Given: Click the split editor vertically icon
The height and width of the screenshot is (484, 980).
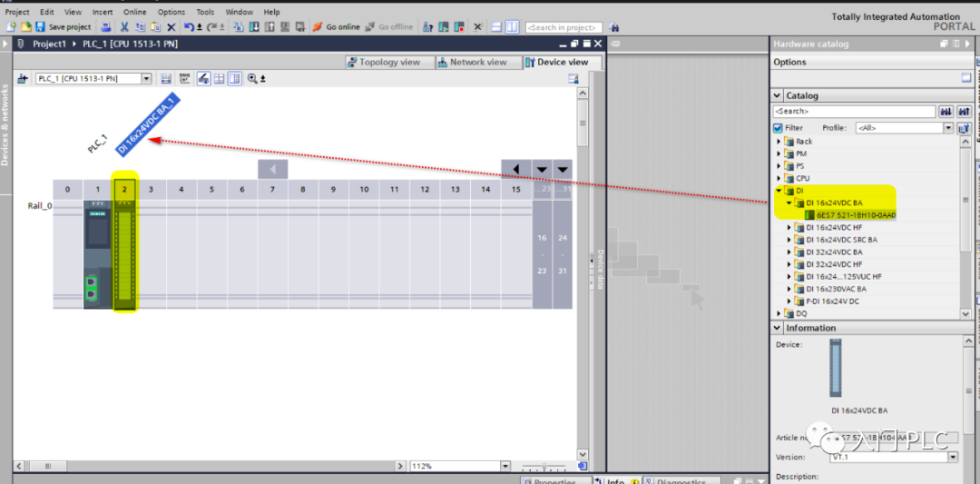Looking at the screenshot, I should pyautogui.click(x=513, y=27).
